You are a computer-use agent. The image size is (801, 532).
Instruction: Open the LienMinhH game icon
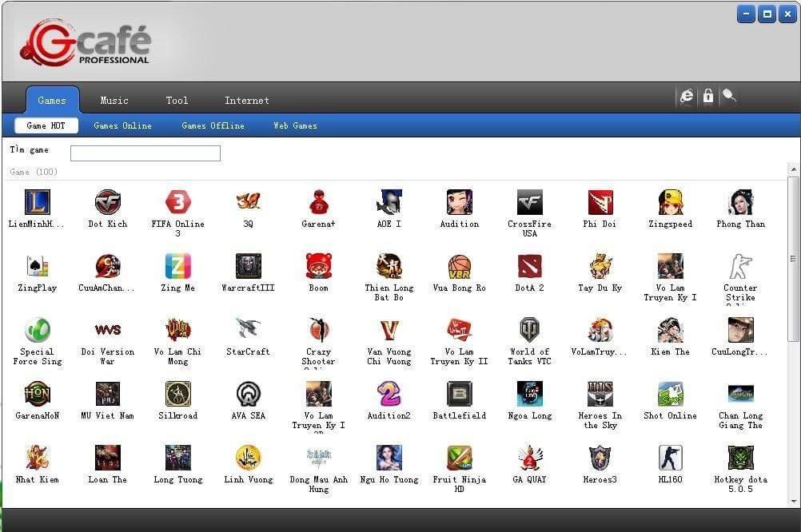(38, 202)
